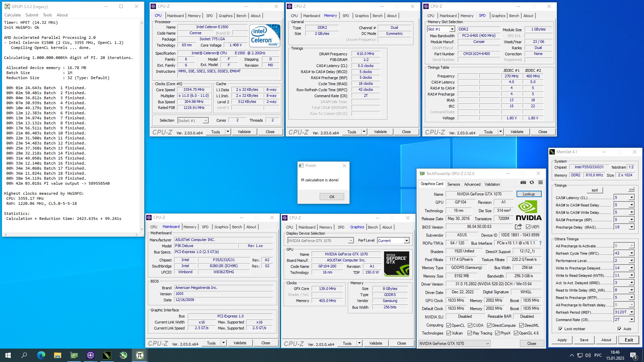Click the MemSet >>| expand icon
Image resolution: width=644 pixels, height=362 pixels.
click(x=631, y=190)
